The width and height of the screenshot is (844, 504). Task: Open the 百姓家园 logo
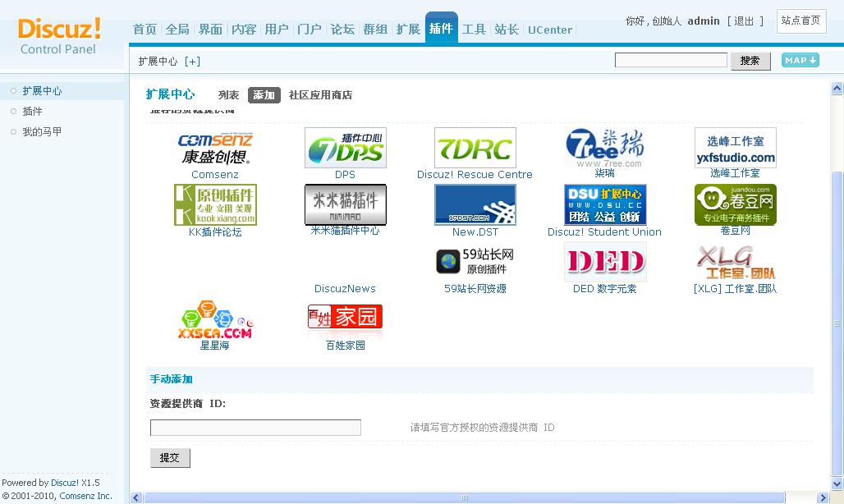tap(345, 318)
